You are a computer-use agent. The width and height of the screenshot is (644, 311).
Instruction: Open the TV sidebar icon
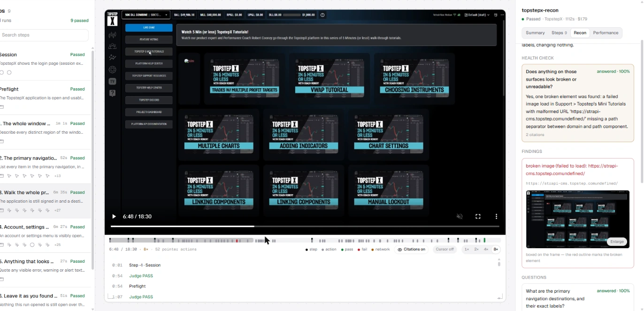(x=112, y=81)
